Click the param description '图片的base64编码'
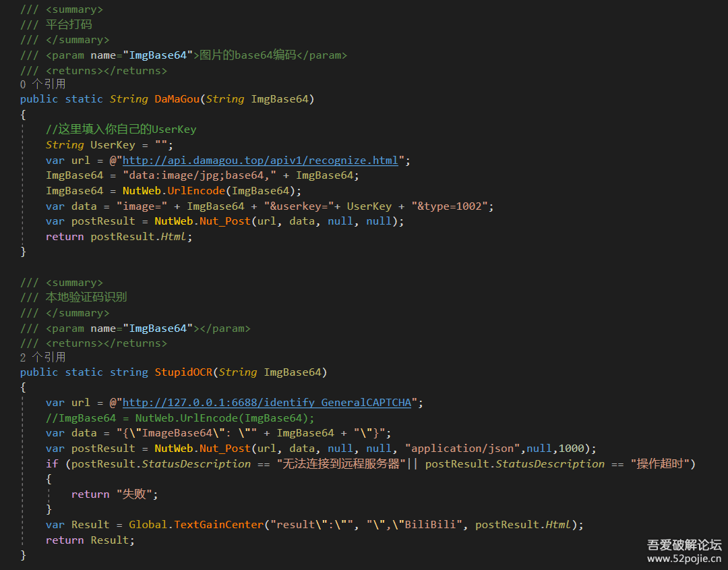 pyautogui.click(x=248, y=55)
